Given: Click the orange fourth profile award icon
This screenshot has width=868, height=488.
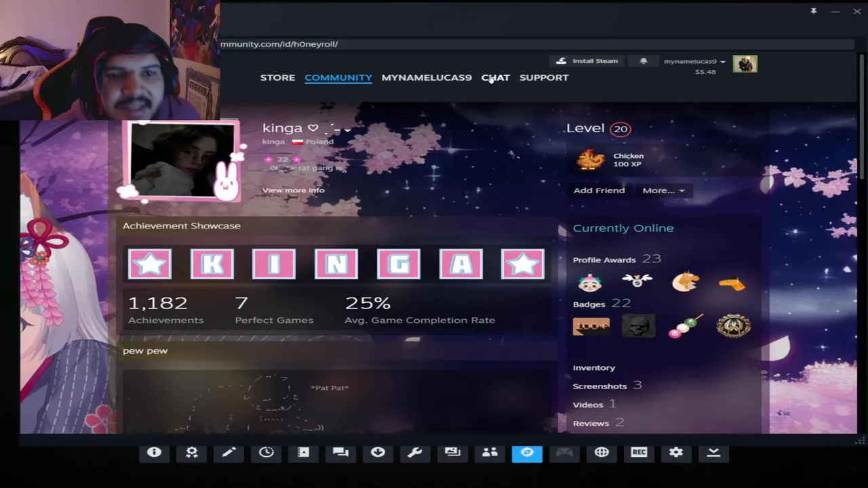Looking at the screenshot, I should click(x=732, y=284).
